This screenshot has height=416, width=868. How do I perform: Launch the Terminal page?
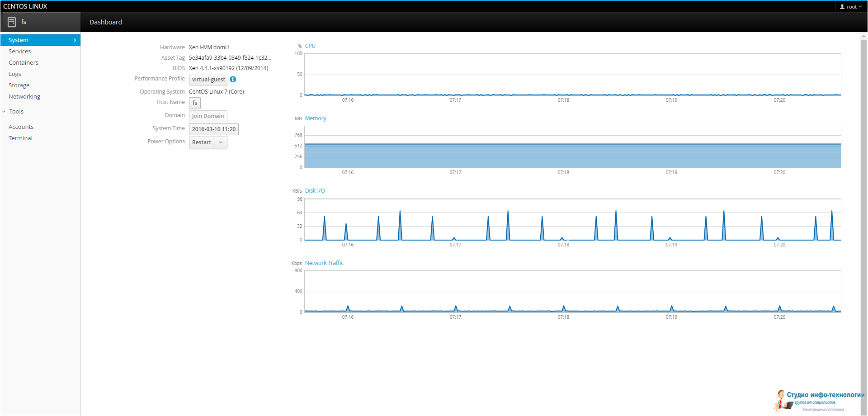(20, 138)
